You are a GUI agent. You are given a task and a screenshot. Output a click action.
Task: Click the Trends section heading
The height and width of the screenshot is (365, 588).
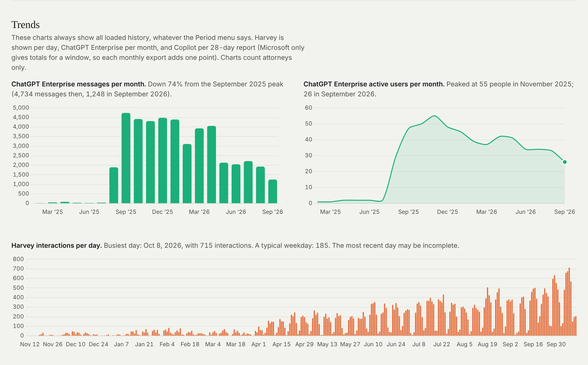25,25
